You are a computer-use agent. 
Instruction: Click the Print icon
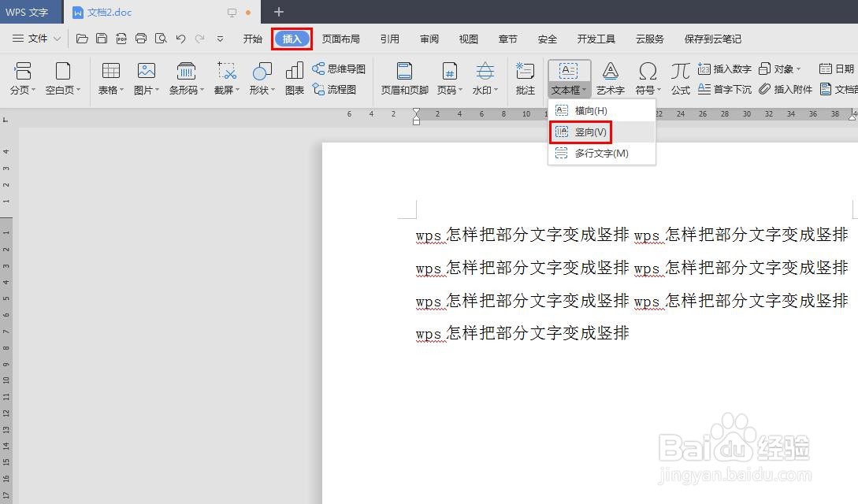tap(140, 39)
